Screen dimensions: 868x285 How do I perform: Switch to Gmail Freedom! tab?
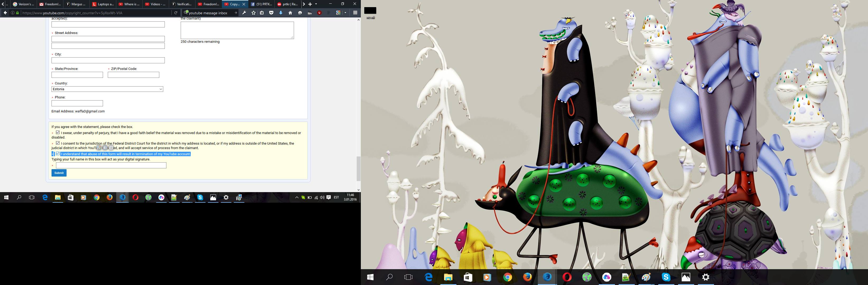click(50, 4)
